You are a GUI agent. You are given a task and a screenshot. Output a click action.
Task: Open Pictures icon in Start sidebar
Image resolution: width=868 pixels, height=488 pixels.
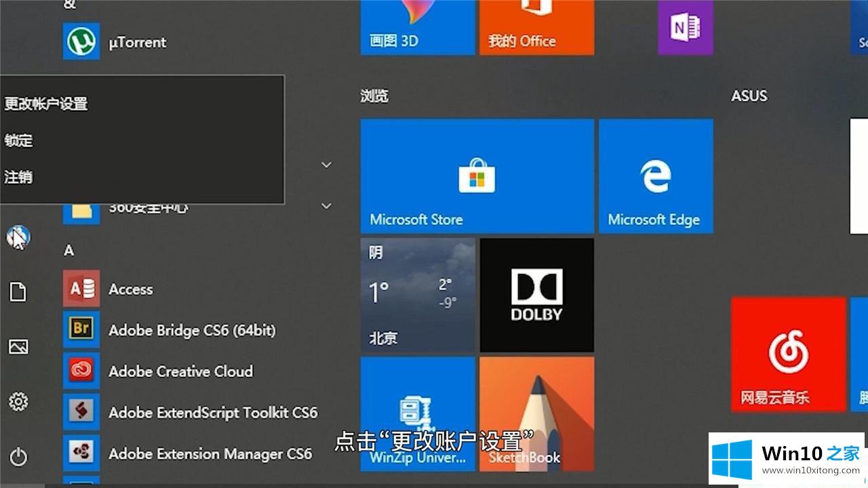pos(18,347)
